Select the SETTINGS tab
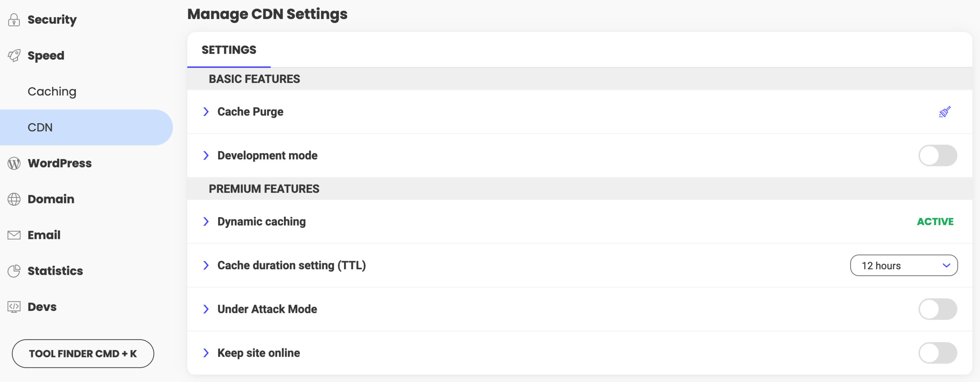This screenshot has width=980, height=382. point(229,50)
